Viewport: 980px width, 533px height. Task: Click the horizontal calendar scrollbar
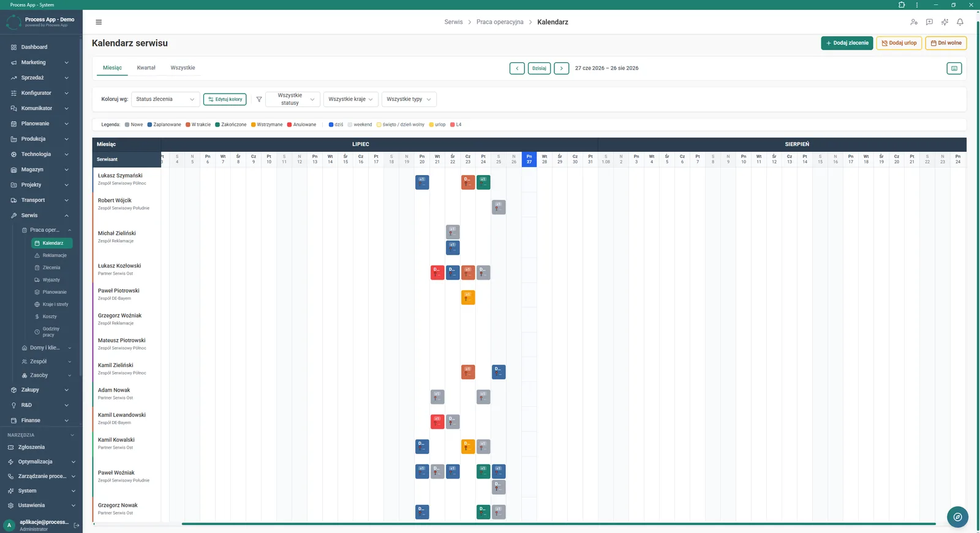[559, 524]
